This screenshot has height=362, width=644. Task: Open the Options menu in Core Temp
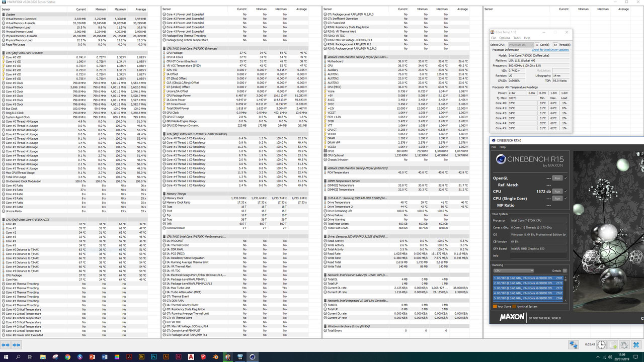(x=505, y=38)
